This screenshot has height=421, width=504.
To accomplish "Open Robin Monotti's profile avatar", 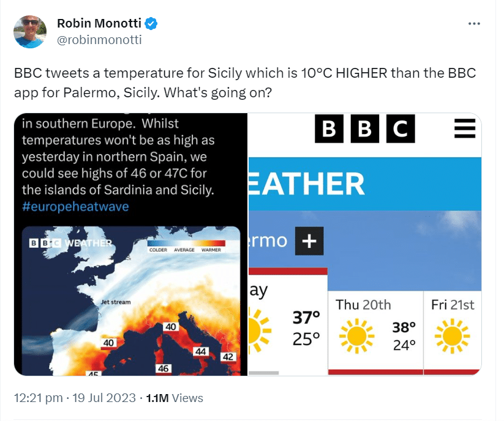I will pos(30,32).
